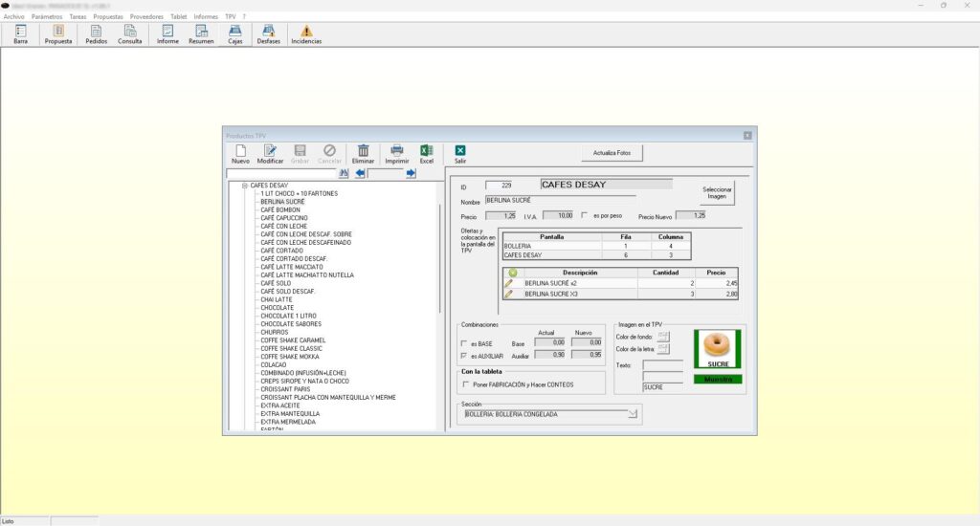Check 'Poner FABRICACIÓN y Hacer CONTEOS'
The image size is (980, 526).
click(466, 384)
